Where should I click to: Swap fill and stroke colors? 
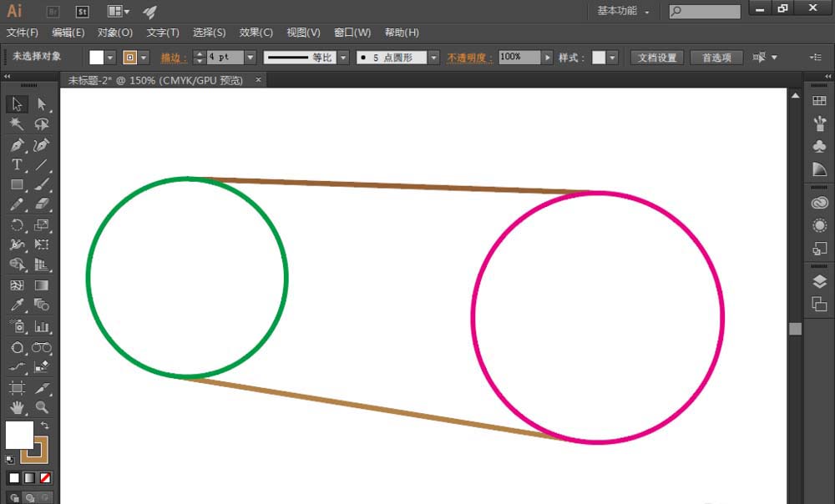45,426
